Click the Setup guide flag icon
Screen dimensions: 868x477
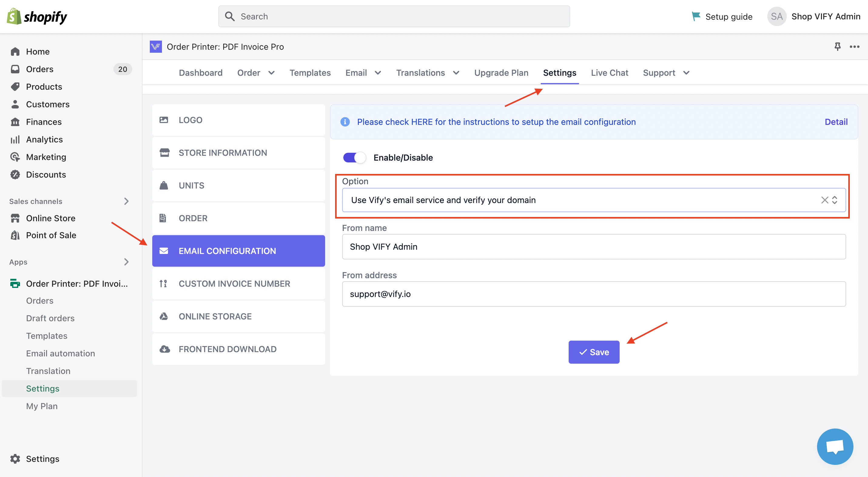[695, 16]
